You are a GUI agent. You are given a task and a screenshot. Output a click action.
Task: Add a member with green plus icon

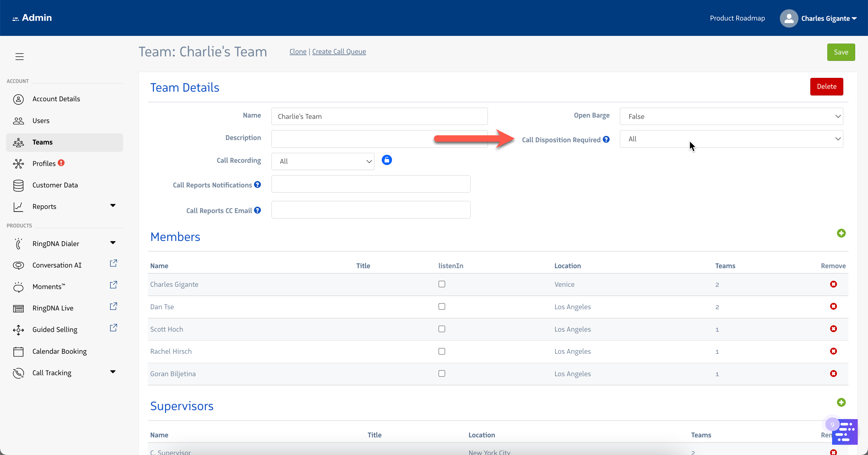pyautogui.click(x=841, y=233)
